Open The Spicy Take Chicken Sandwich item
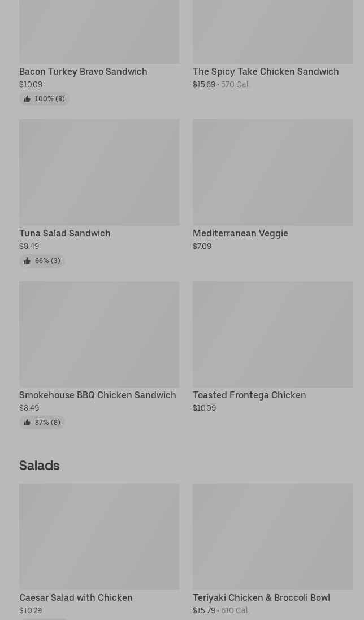Image resolution: width=364 pixels, height=620 pixels. click(266, 72)
